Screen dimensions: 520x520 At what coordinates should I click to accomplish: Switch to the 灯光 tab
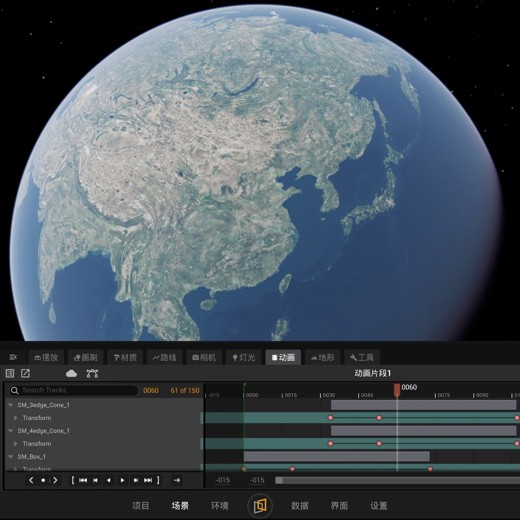(x=244, y=357)
